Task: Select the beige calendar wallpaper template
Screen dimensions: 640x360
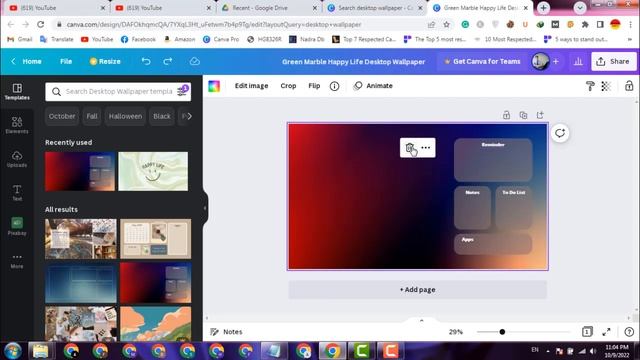Action: pyautogui.click(x=156, y=239)
